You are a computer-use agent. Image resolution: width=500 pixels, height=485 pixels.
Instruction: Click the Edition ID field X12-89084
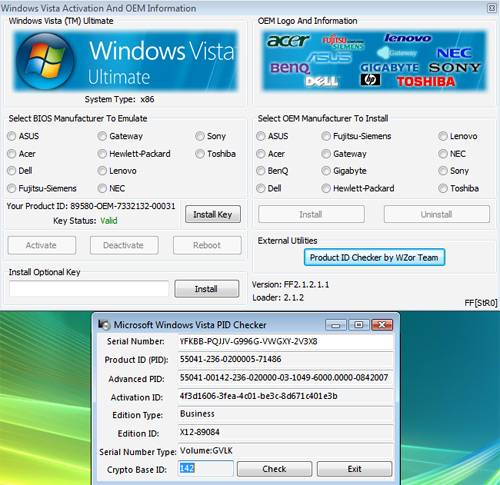(x=285, y=432)
